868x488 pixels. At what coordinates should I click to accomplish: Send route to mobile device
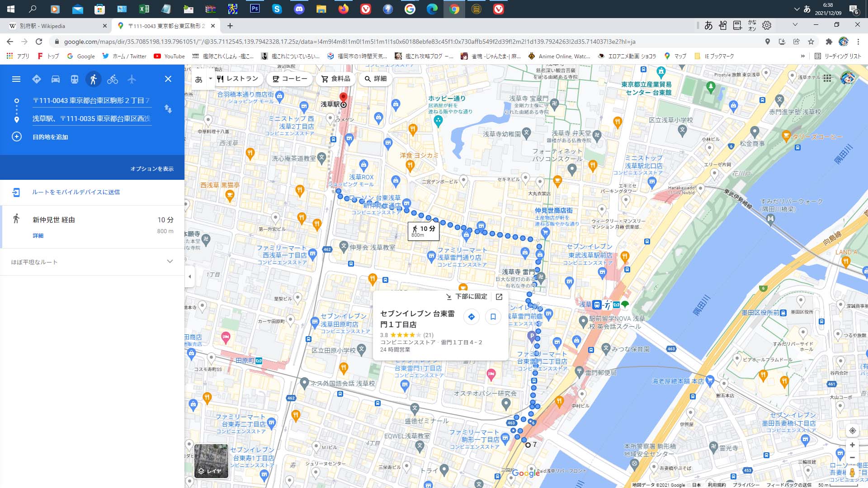click(76, 192)
